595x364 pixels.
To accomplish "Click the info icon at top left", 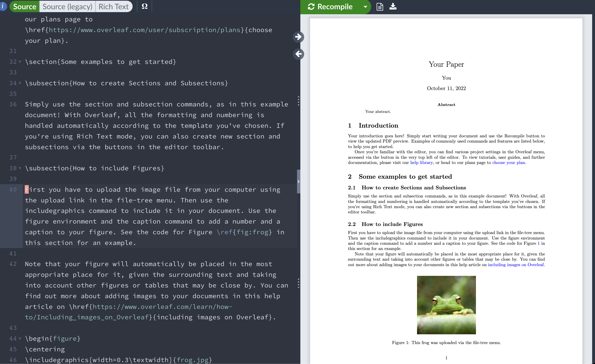I will point(3,6).
